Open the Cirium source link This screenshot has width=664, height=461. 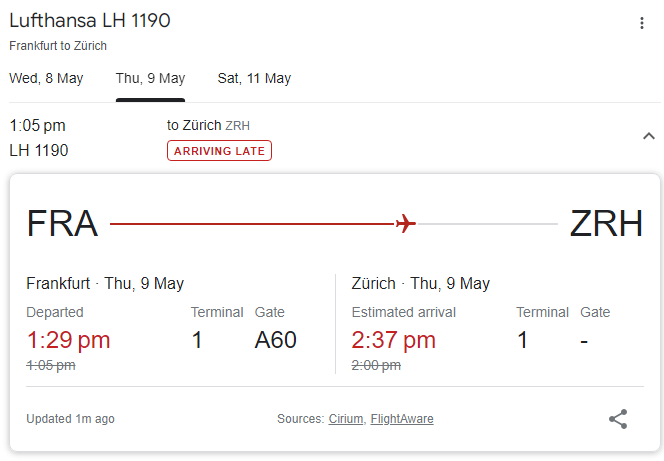(346, 419)
